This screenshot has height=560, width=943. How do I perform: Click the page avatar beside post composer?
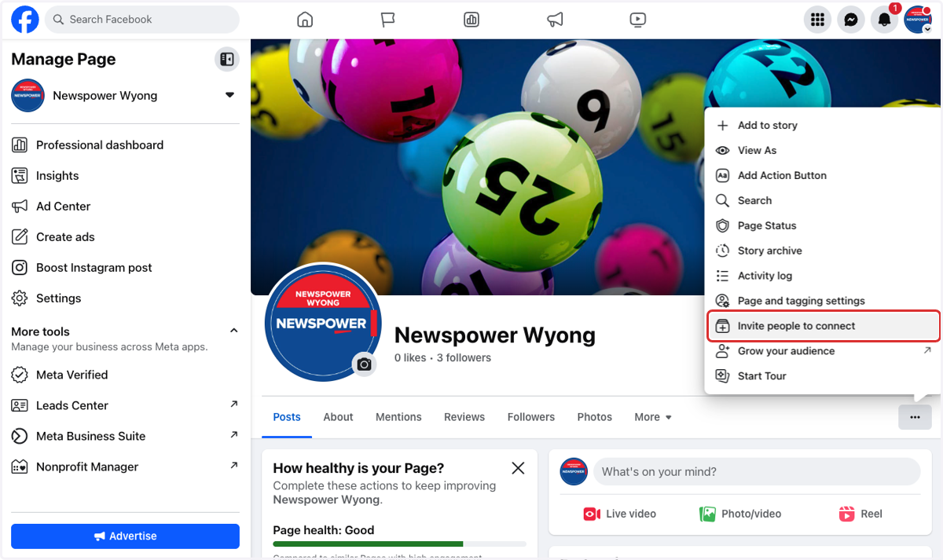[574, 472]
